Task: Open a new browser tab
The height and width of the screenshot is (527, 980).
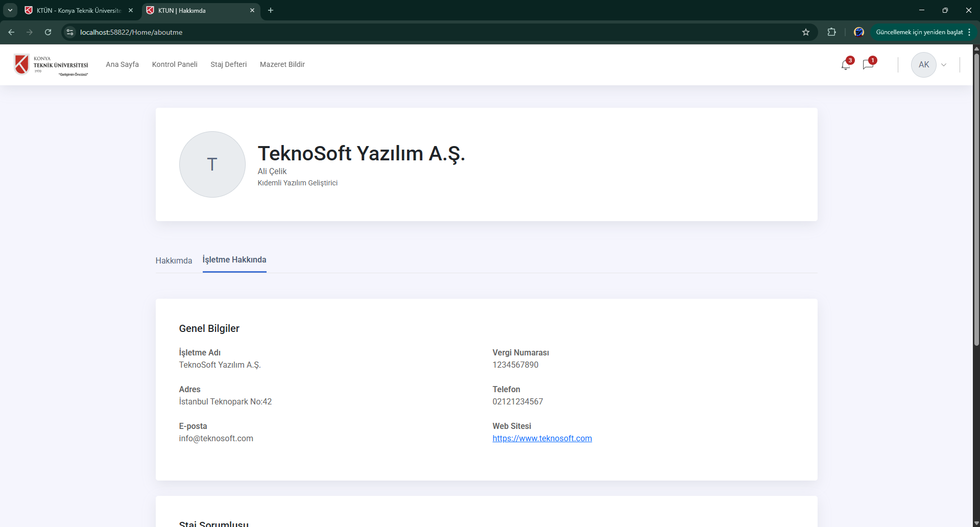Action: [271, 10]
